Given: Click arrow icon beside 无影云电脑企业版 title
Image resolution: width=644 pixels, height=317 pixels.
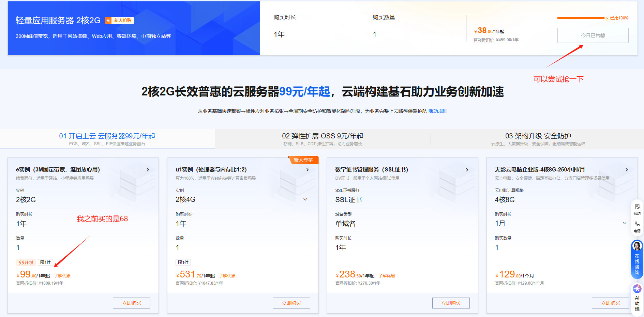Looking at the screenshot, I should pos(627,170).
